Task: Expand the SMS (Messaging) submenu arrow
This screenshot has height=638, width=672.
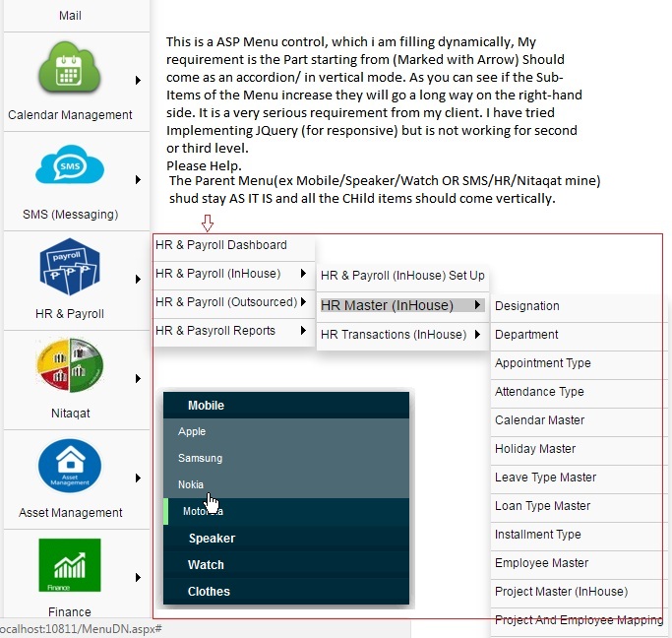Action: click(x=138, y=179)
